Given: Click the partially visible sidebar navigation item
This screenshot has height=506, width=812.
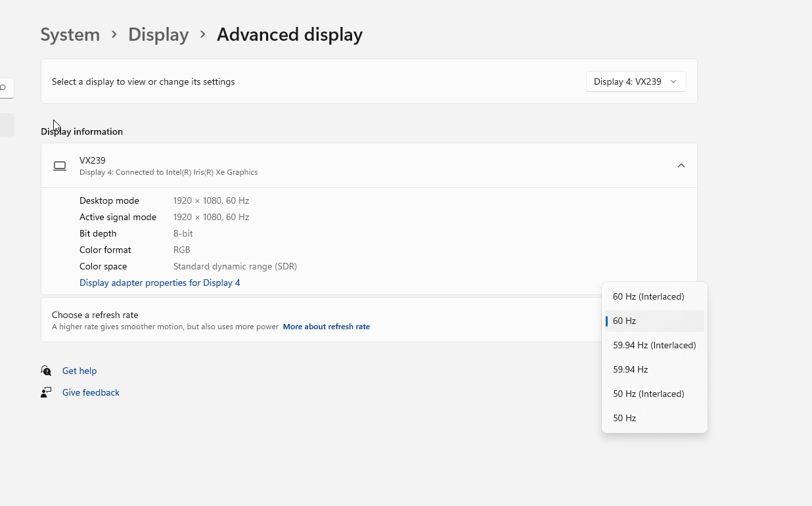Looking at the screenshot, I should (5, 124).
